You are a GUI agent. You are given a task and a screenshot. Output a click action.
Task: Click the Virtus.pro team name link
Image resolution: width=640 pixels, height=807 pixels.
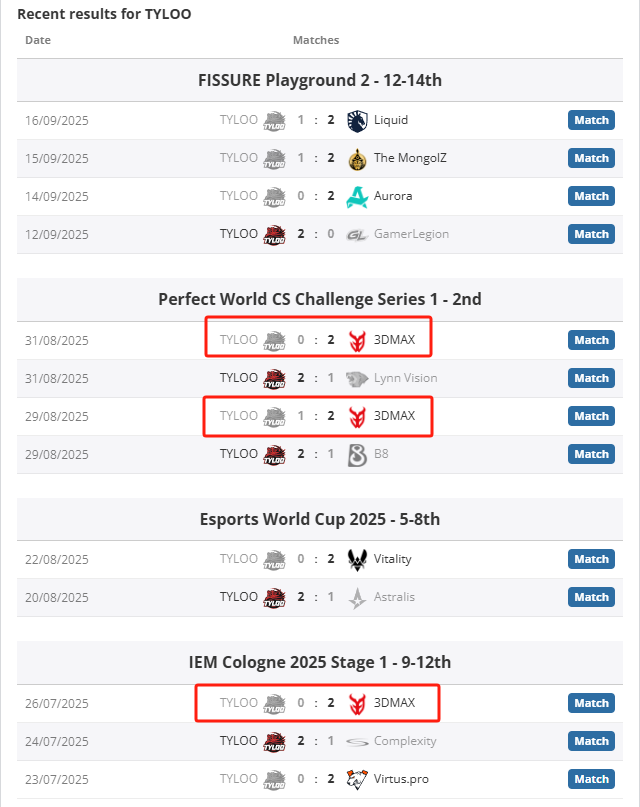[x=401, y=779]
